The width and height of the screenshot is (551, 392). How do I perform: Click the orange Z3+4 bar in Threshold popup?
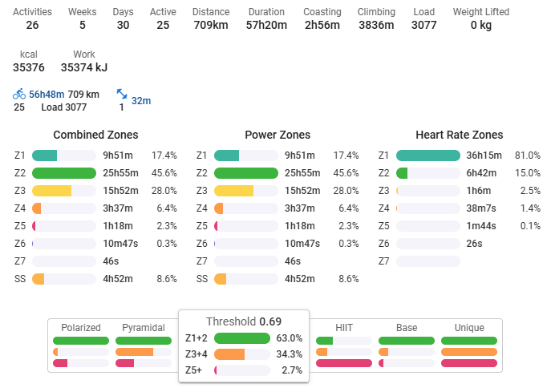click(229, 354)
